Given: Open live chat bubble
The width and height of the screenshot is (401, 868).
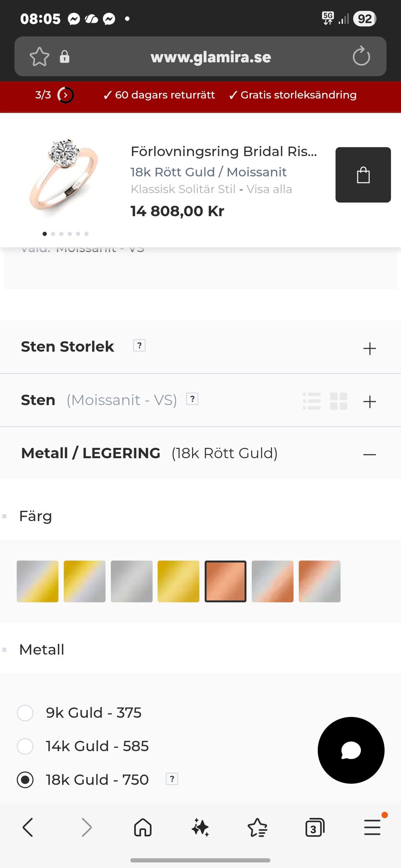Looking at the screenshot, I should (x=351, y=750).
